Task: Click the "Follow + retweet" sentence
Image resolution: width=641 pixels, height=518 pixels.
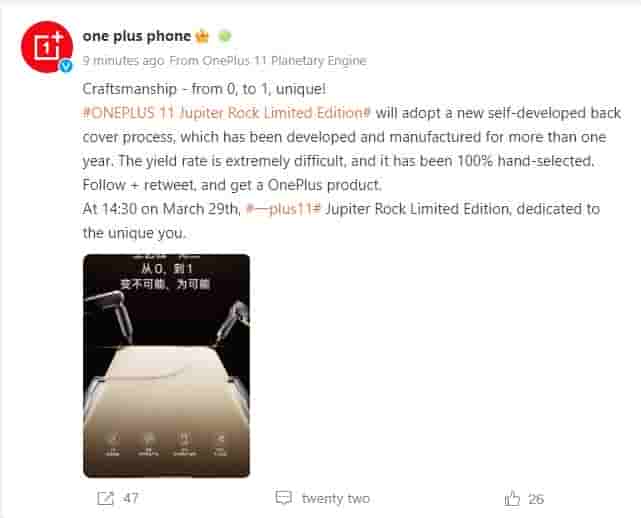Action: click(232, 185)
